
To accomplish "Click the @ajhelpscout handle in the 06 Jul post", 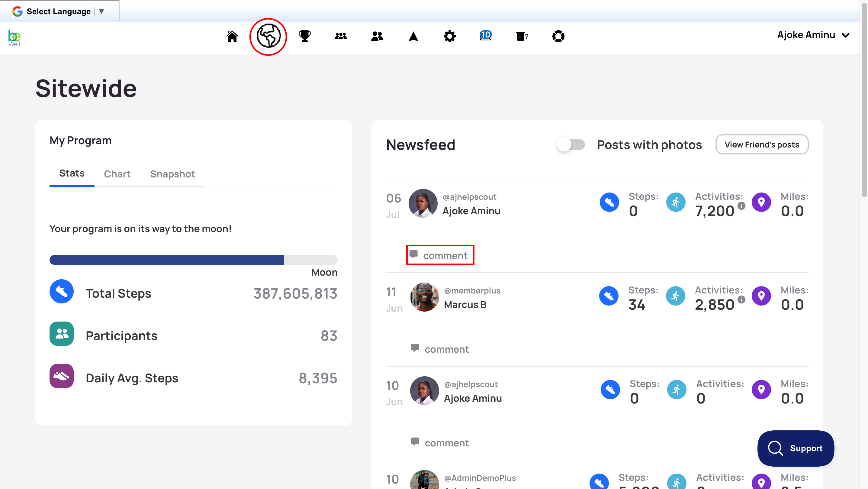I will pyautogui.click(x=469, y=197).
